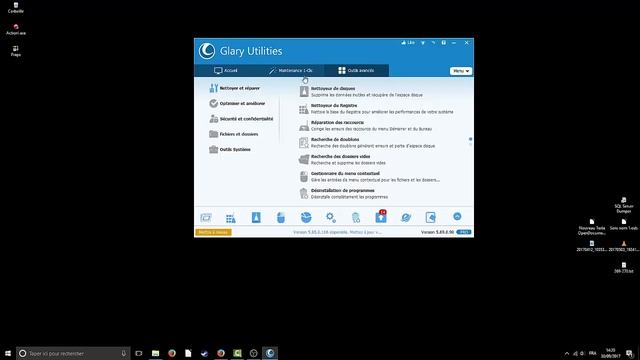640x360 pixels.
Task: Select Optimiser et améliorer category
Action: [x=237, y=104]
